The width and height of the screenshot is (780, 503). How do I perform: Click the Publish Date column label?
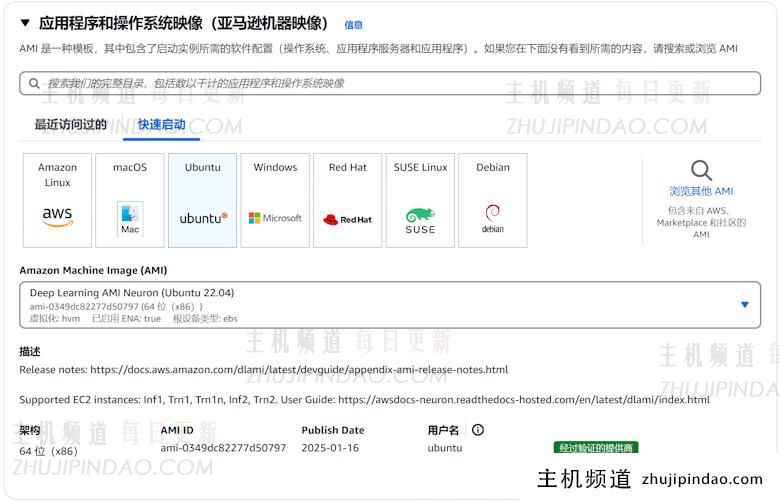(x=333, y=430)
